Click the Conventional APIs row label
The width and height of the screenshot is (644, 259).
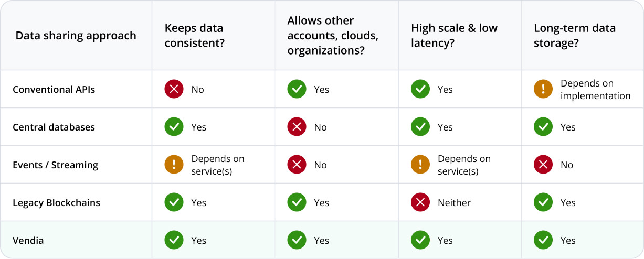54,89
